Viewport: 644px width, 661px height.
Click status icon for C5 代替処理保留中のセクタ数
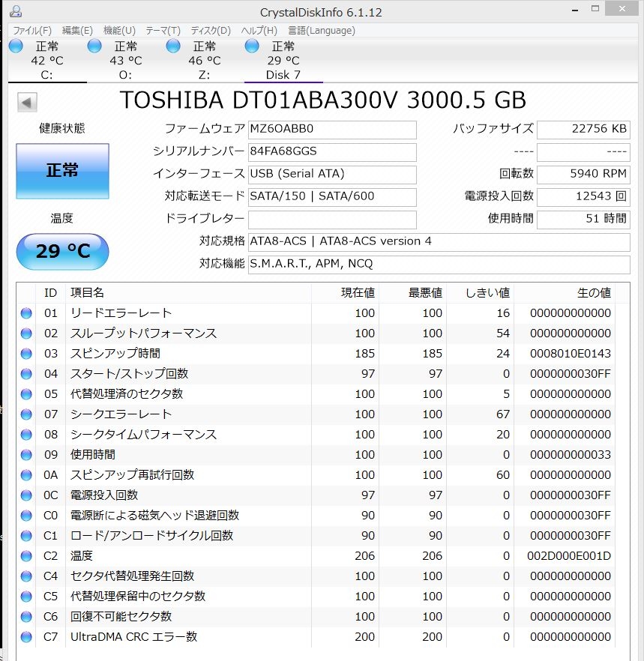pyautogui.click(x=26, y=597)
